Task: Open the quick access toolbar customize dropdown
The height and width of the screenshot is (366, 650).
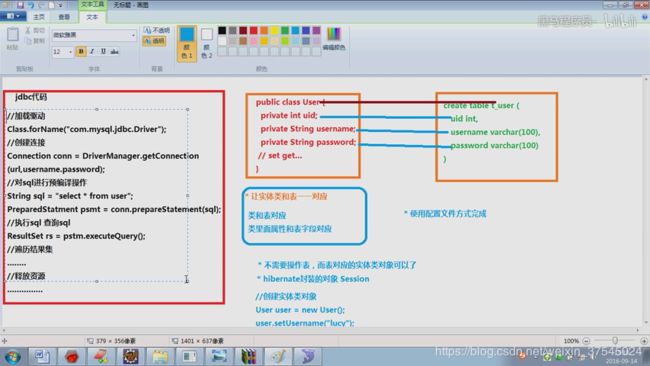Action: (61, 5)
